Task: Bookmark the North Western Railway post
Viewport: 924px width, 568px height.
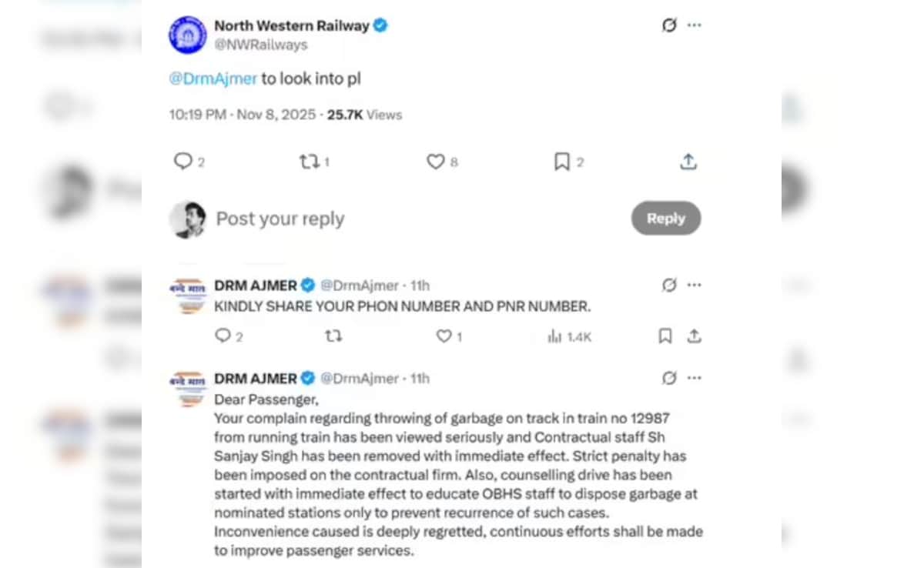Action: coord(561,162)
